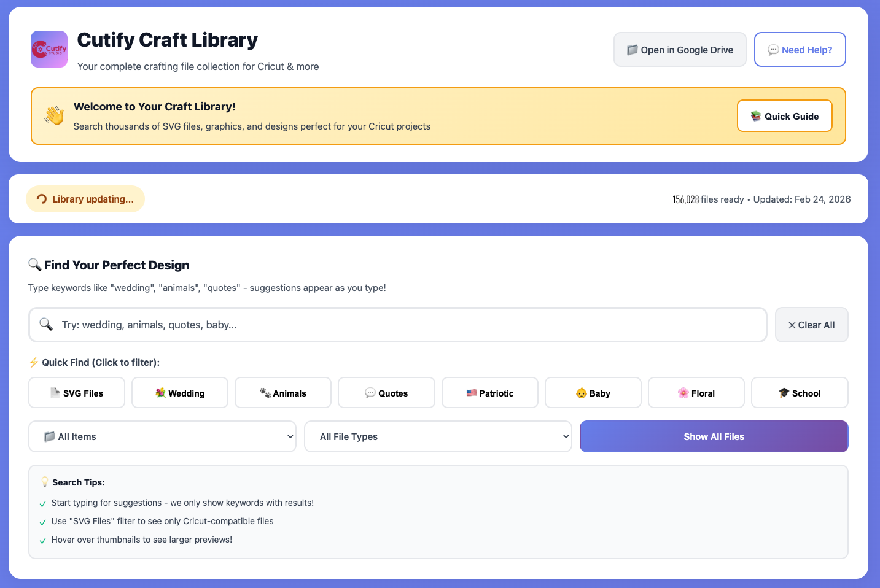Clear filters with Clear All button
This screenshot has height=588, width=880.
812,325
